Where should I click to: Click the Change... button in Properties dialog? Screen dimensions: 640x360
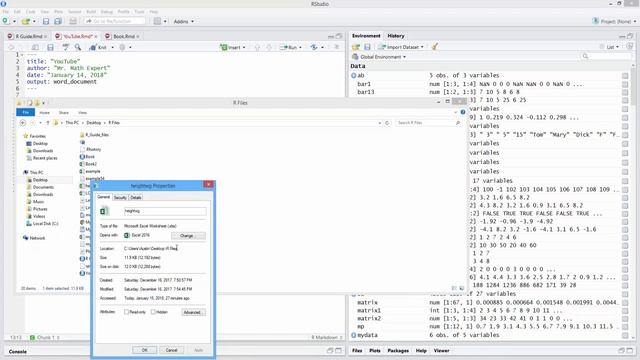click(188, 236)
